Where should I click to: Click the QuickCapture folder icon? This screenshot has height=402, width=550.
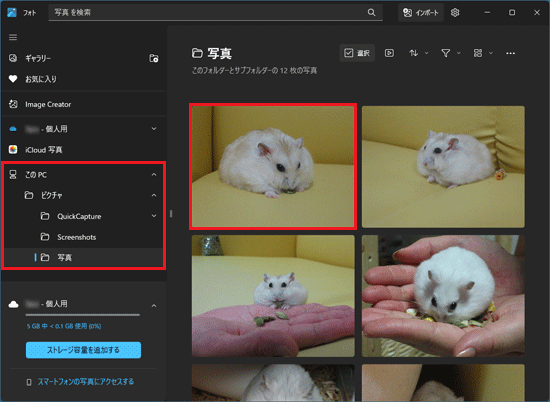point(45,216)
